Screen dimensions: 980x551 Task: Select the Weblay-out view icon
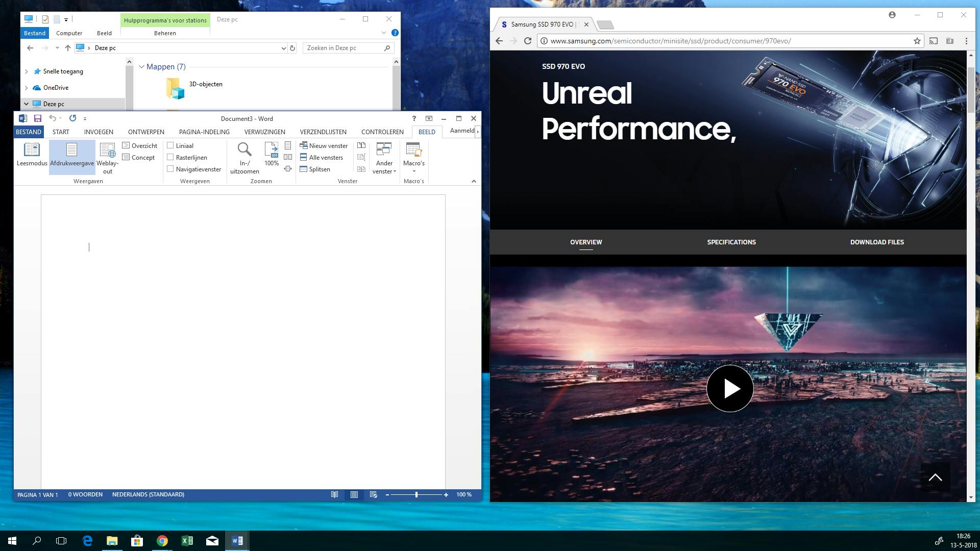pos(107,150)
